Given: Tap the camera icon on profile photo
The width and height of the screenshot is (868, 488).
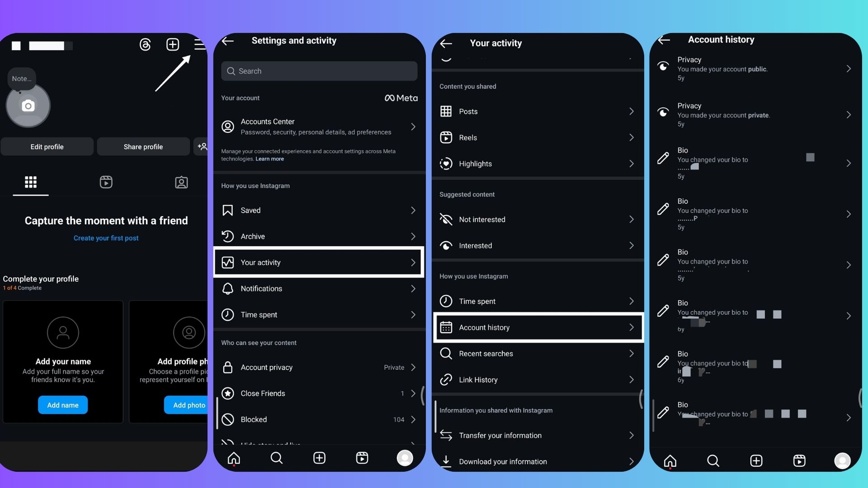Looking at the screenshot, I should (x=28, y=105).
